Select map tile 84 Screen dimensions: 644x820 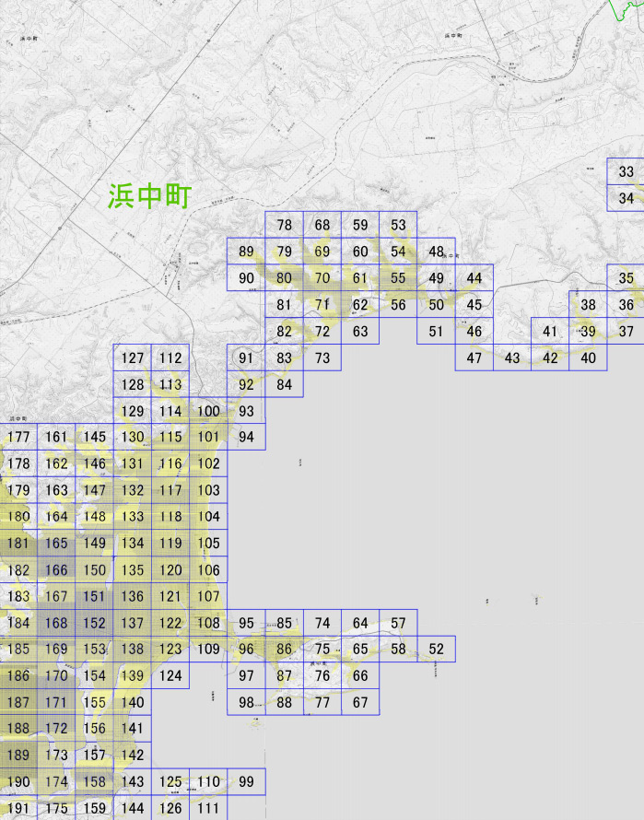(x=284, y=384)
